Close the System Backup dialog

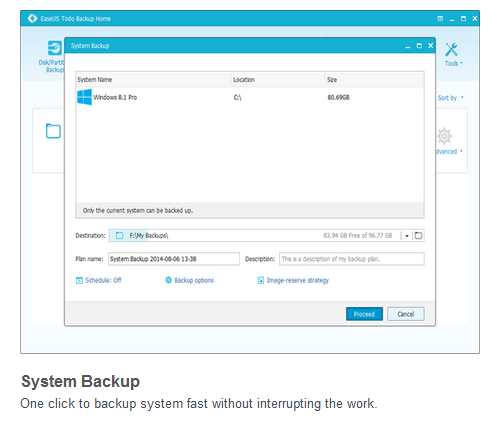[431, 46]
